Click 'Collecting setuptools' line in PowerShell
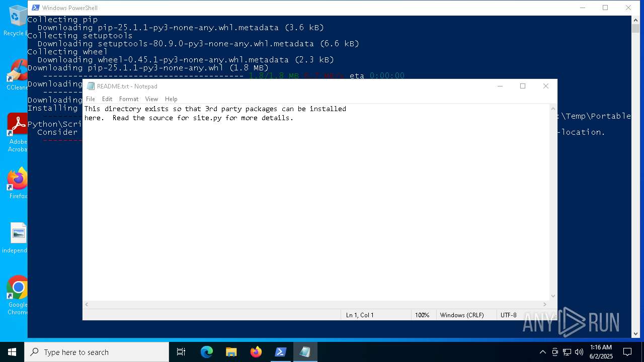Viewport: 644px width, 362px height. point(80,36)
